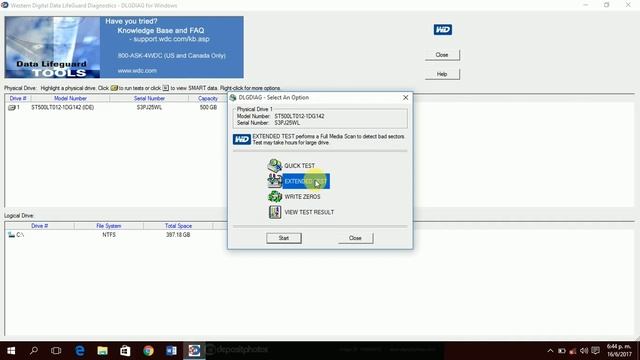The image size is (640, 360).
Task: Open support.wdc.com/kb.asp link in banner
Action: 171,39
